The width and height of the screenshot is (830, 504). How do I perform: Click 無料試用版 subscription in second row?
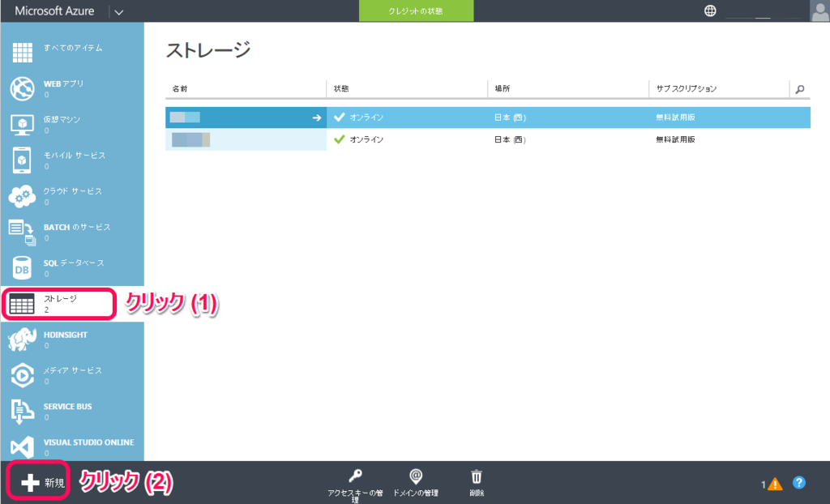click(675, 139)
